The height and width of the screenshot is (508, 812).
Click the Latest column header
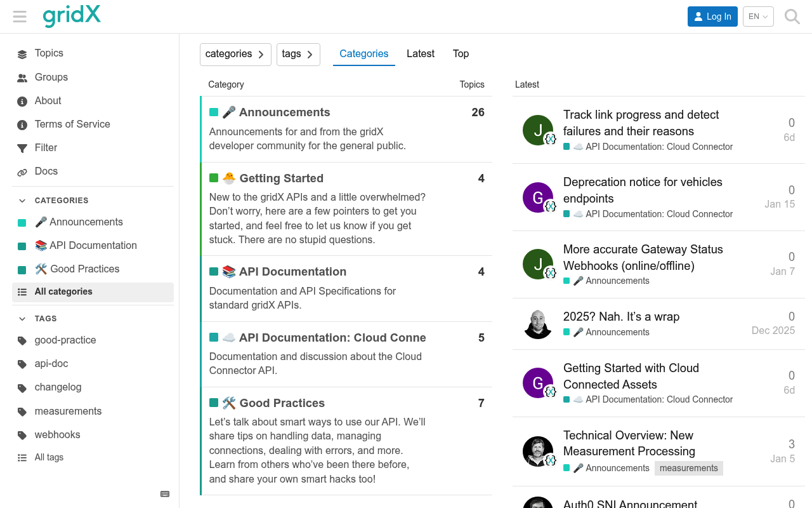pyautogui.click(x=527, y=84)
